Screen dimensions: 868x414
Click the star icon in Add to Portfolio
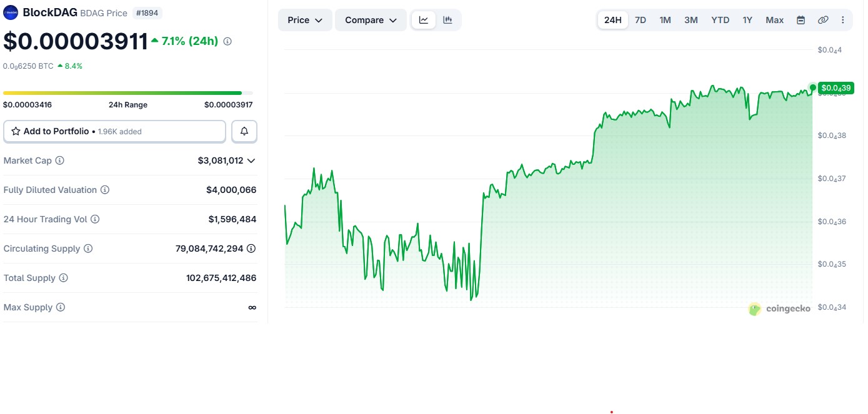click(x=16, y=131)
